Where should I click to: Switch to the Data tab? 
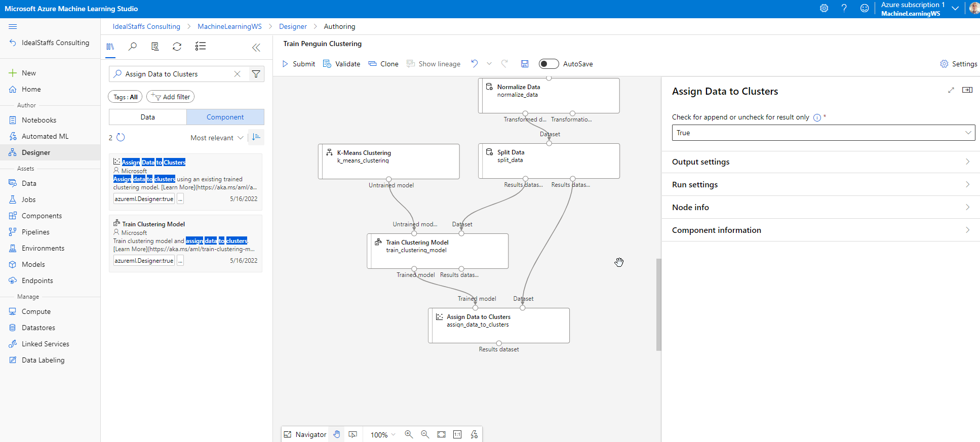pos(148,117)
